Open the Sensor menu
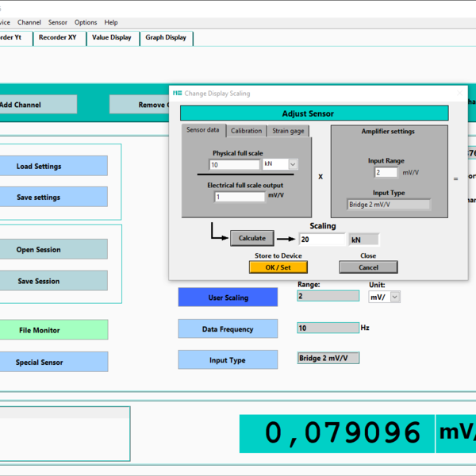This screenshot has height=476, width=476. pyautogui.click(x=58, y=22)
